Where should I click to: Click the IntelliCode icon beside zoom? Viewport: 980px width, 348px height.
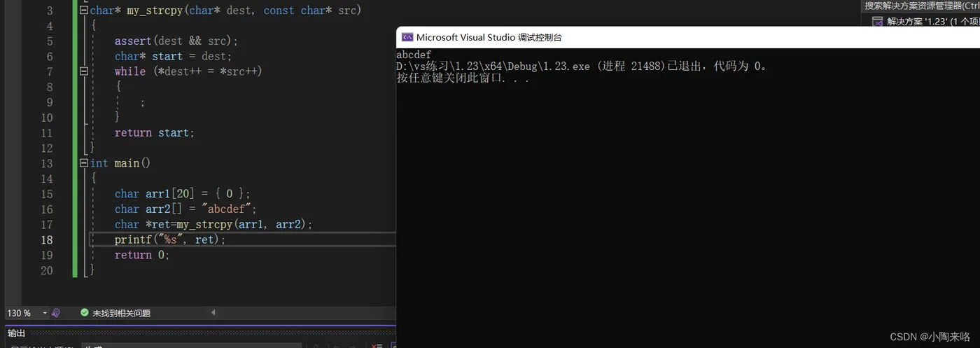point(56,313)
